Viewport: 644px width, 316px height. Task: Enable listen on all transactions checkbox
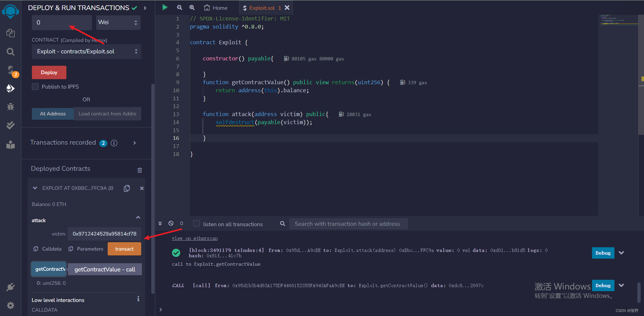pyautogui.click(x=197, y=223)
